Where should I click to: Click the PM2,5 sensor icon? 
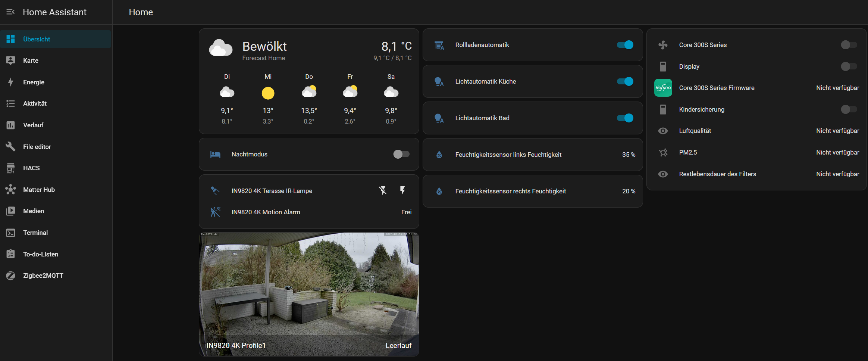pos(663,152)
